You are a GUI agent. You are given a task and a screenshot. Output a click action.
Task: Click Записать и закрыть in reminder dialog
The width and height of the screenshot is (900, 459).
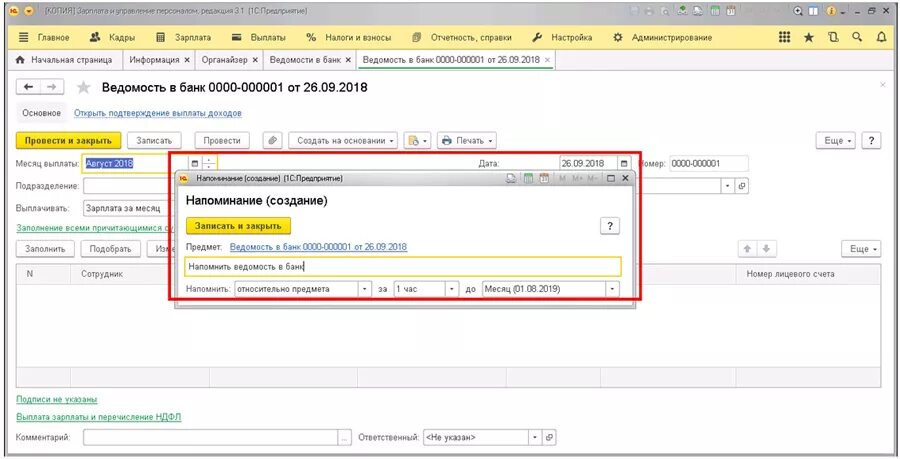(x=238, y=226)
